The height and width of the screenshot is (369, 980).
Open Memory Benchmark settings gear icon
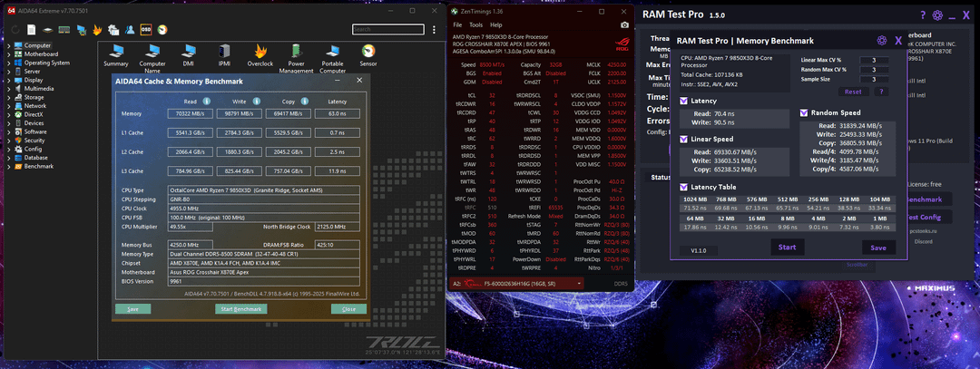point(881,41)
